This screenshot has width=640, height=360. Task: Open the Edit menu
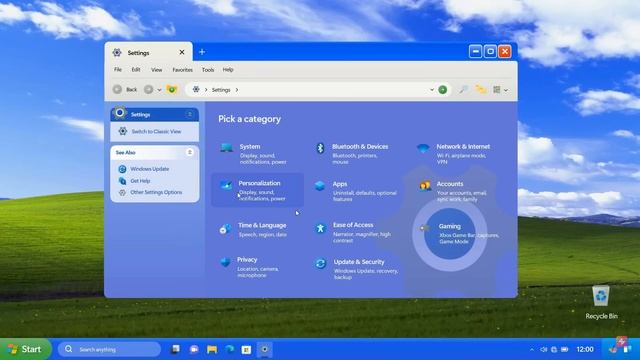pos(136,70)
